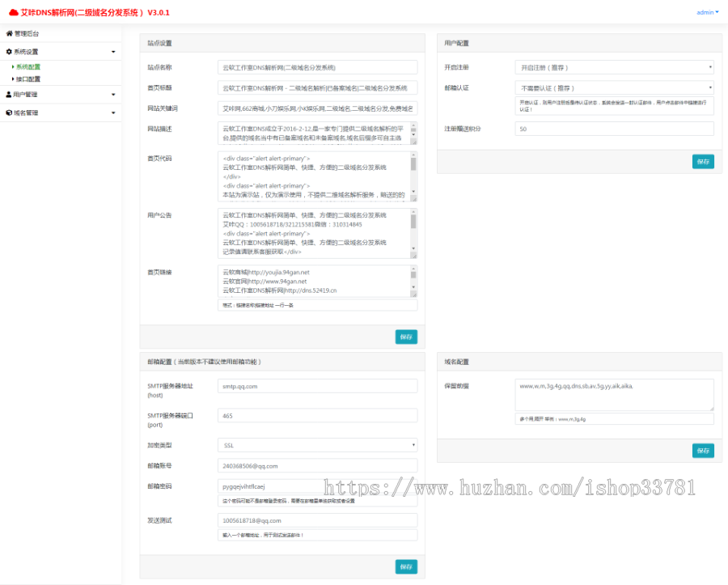
Task: Click the gear icon beside 系统设置
Action: (x=9, y=52)
